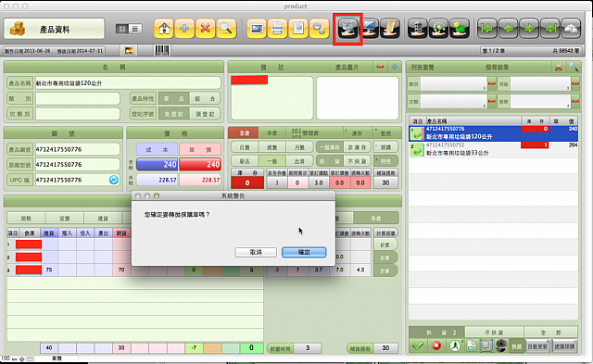Switch to list view layout toggle
593x364 pixels.
(135, 29)
